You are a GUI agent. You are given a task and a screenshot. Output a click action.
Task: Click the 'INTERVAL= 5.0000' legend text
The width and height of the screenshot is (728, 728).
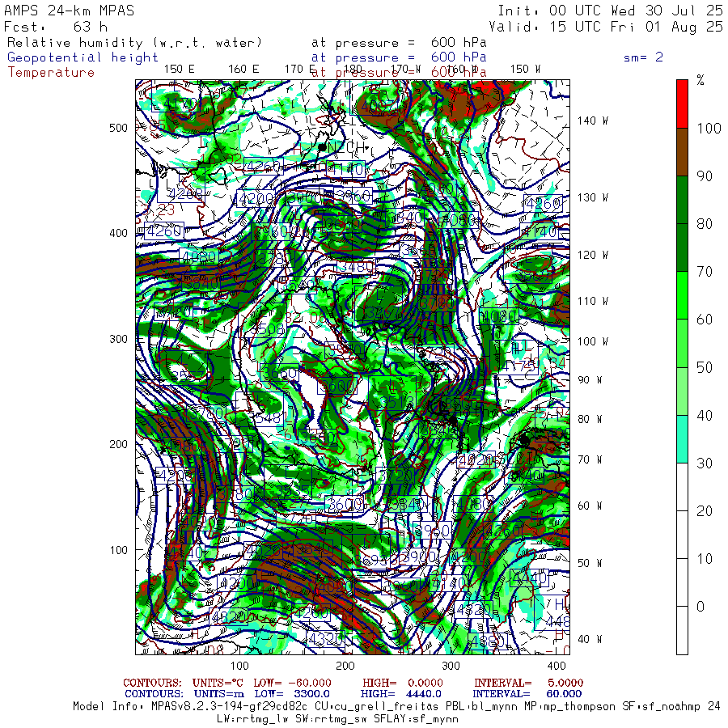tap(528, 683)
